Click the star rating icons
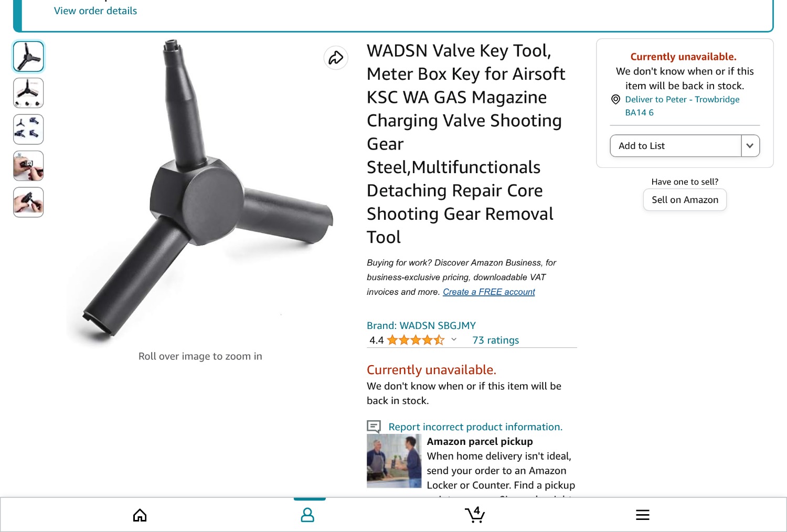787x532 pixels. [416, 340]
